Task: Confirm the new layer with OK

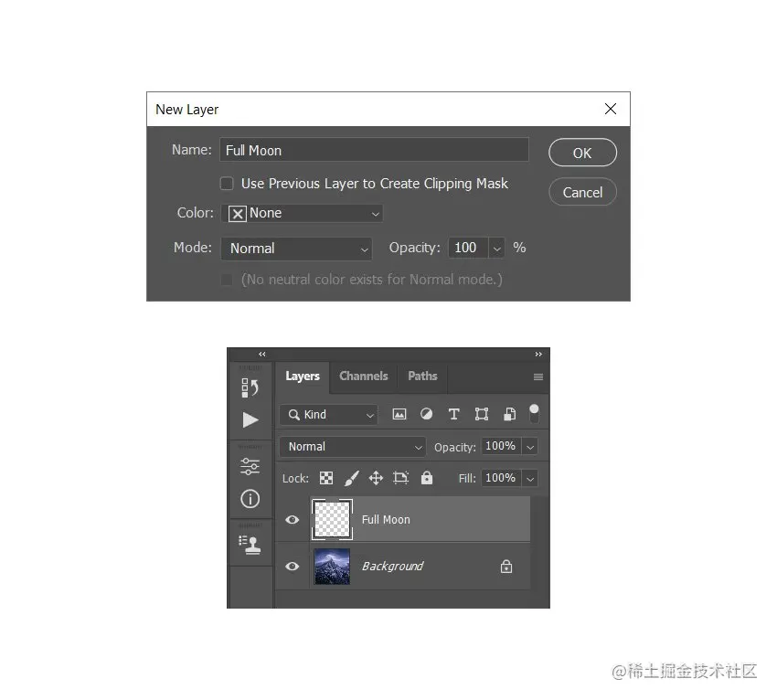Action: point(582,153)
